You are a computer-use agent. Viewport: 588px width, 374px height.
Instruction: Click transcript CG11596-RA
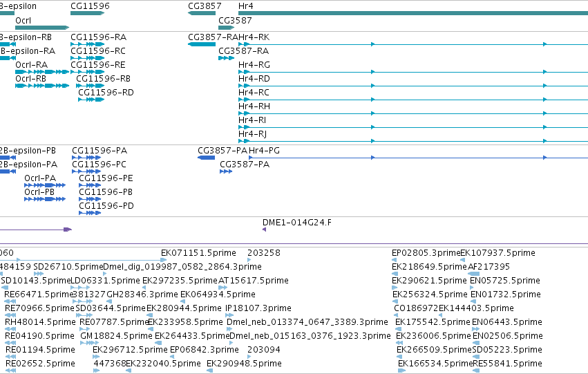coord(87,44)
